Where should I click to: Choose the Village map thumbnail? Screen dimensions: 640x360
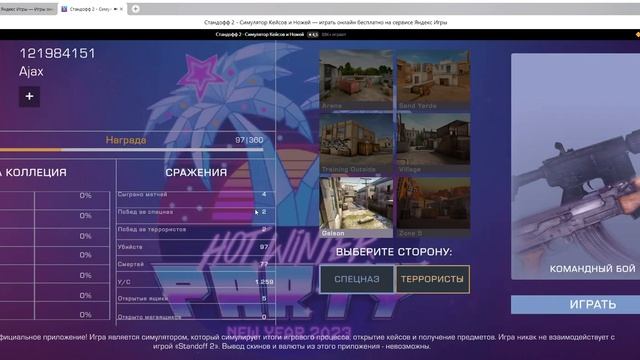tap(433, 144)
